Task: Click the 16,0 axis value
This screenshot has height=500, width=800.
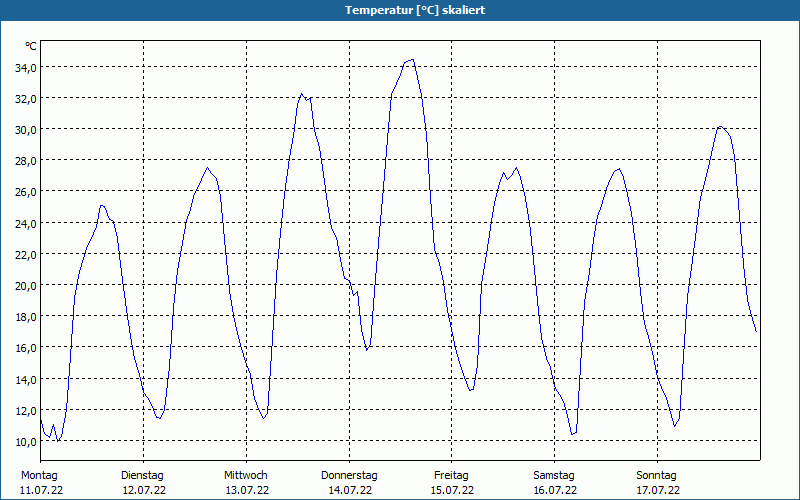Action: point(26,348)
